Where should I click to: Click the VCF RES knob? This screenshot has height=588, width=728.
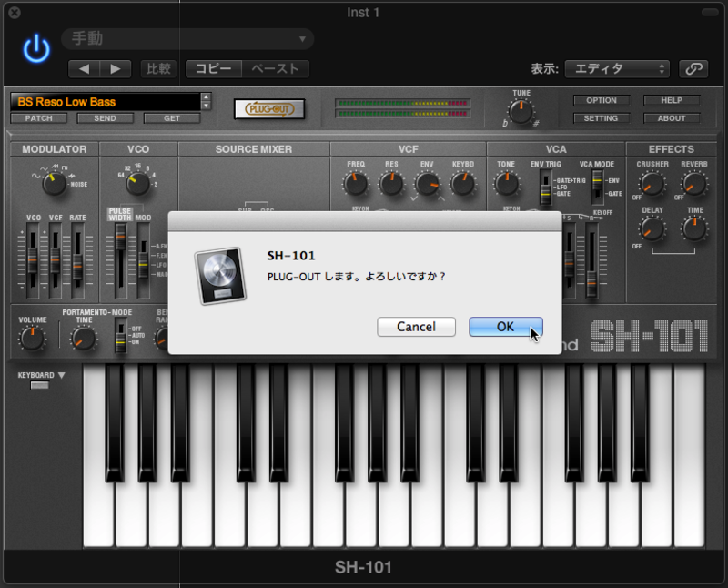391,184
